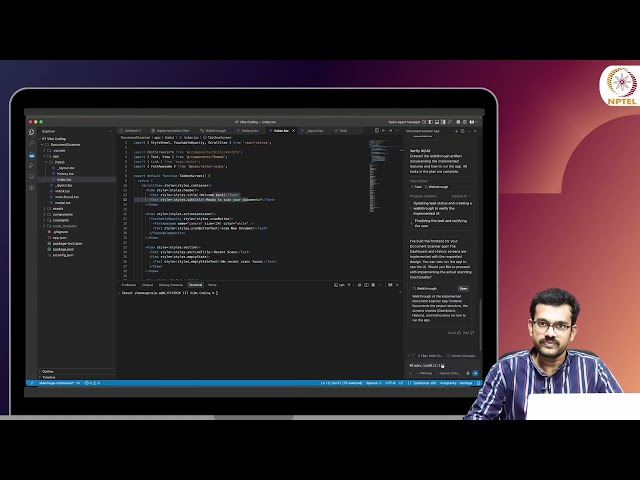Open the settings gear in title bar
Screen dimensions: 640x480
(464, 122)
